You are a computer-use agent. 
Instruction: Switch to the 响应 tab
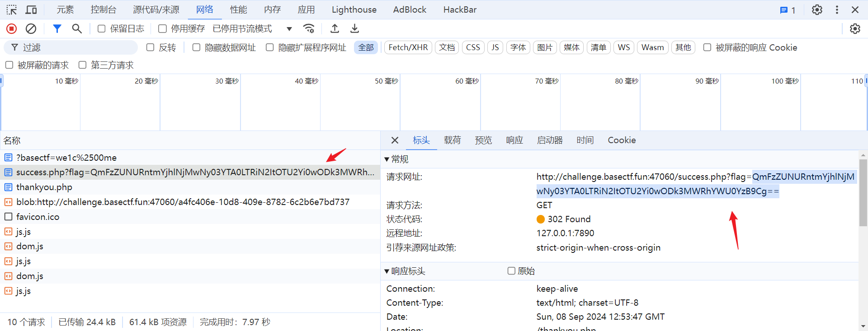[514, 140]
